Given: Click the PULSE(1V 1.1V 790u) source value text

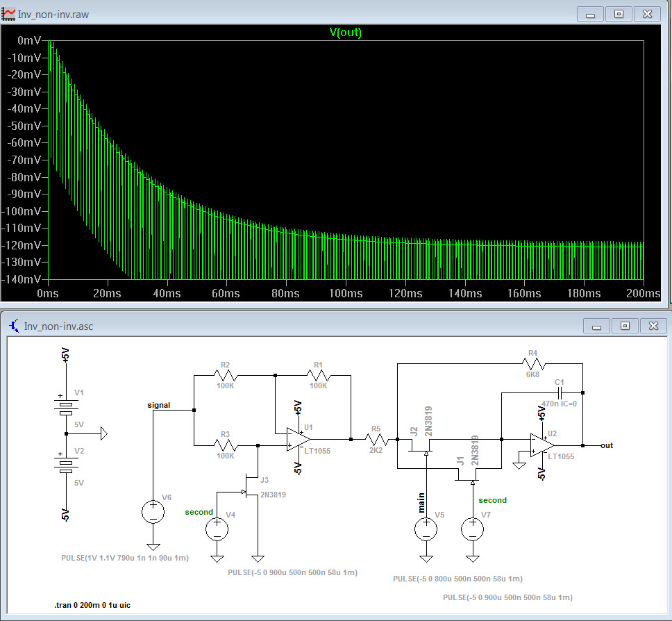Looking at the screenshot, I should click(125, 558).
